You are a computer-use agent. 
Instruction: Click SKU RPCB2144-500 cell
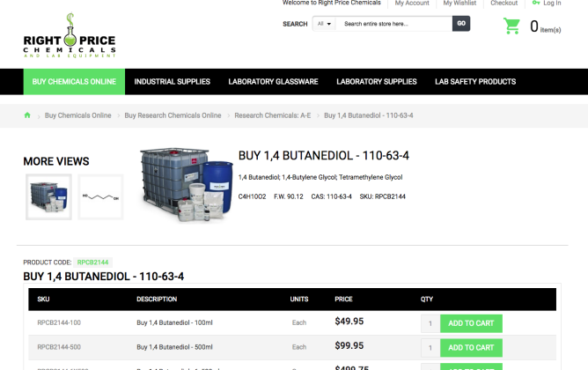pyautogui.click(x=59, y=347)
